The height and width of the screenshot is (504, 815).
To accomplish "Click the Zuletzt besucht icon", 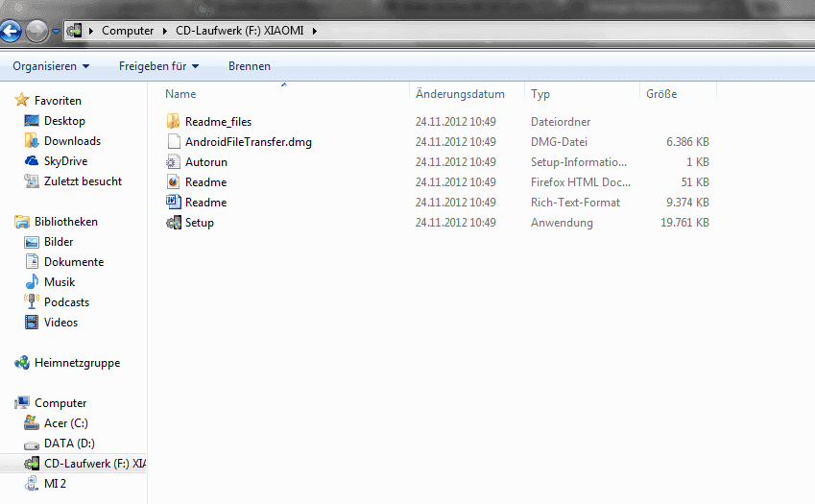I will click(x=31, y=180).
